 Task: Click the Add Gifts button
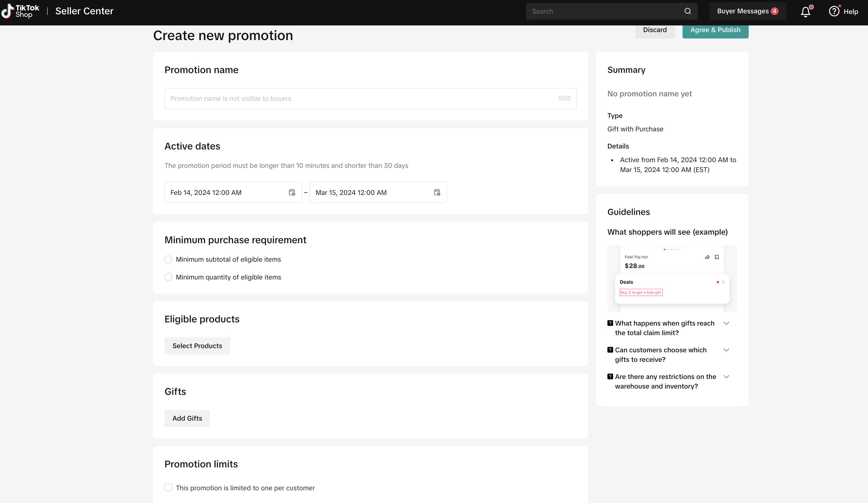187,418
